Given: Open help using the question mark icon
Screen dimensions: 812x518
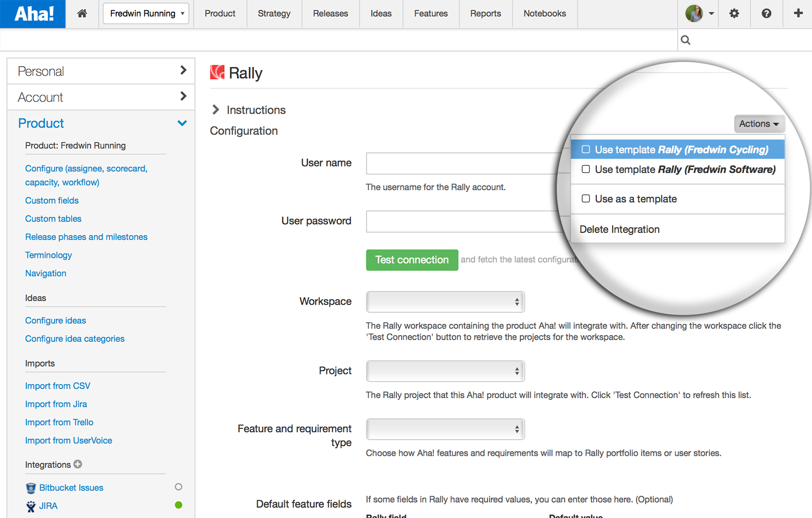Looking at the screenshot, I should pos(766,13).
